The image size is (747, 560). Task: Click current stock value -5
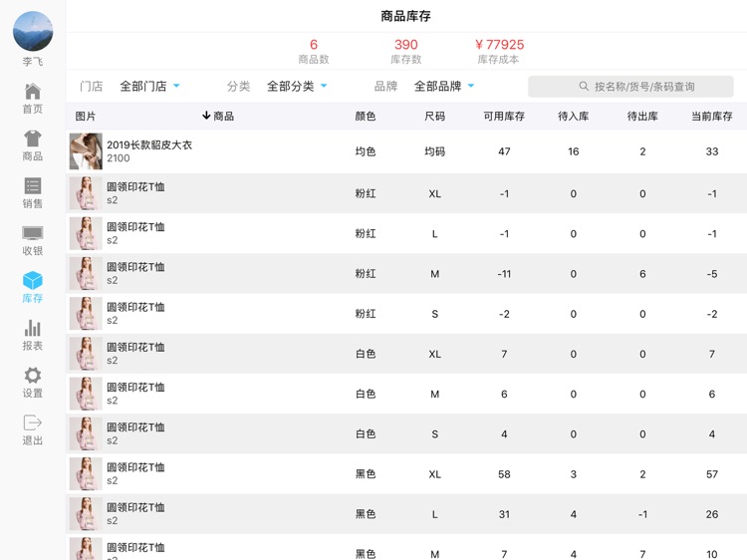(712, 274)
